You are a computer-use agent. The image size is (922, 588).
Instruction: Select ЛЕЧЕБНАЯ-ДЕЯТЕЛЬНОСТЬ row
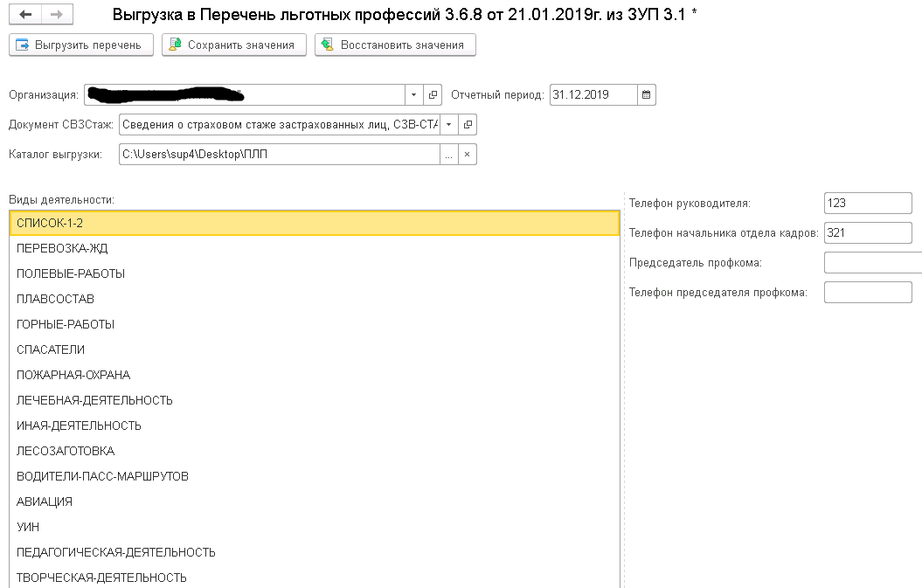[315, 400]
